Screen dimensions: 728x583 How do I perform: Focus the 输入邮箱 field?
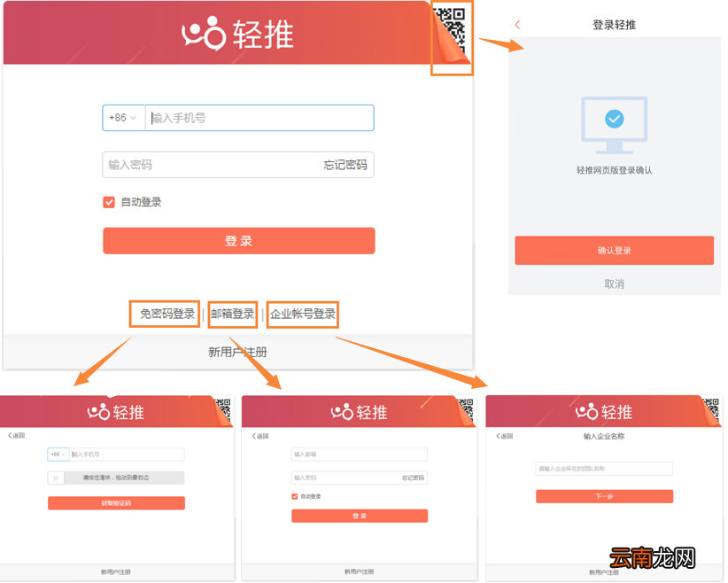pos(360,455)
